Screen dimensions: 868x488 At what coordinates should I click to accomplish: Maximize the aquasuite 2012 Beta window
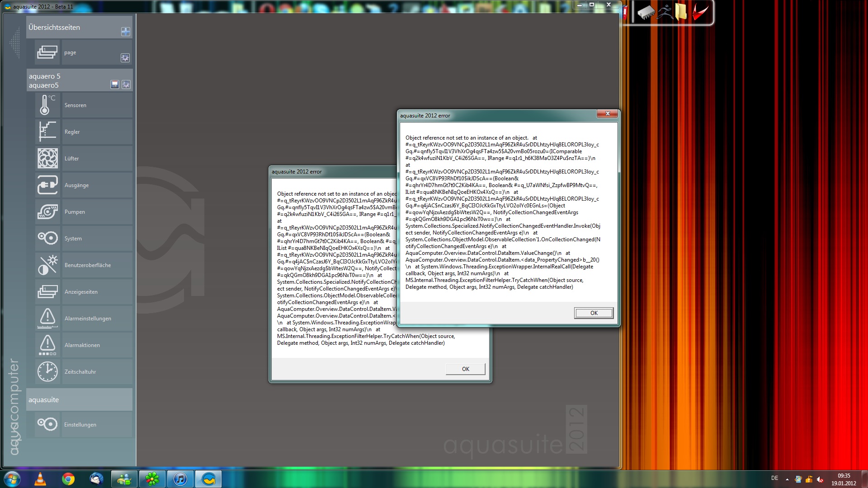[x=592, y=5]
